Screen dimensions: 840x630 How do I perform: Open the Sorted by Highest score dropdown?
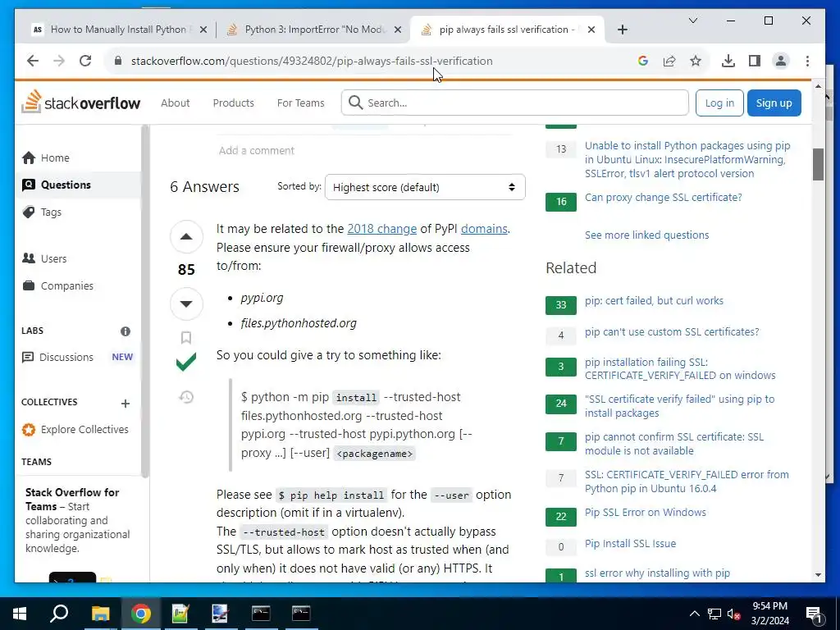pos(425,187)
